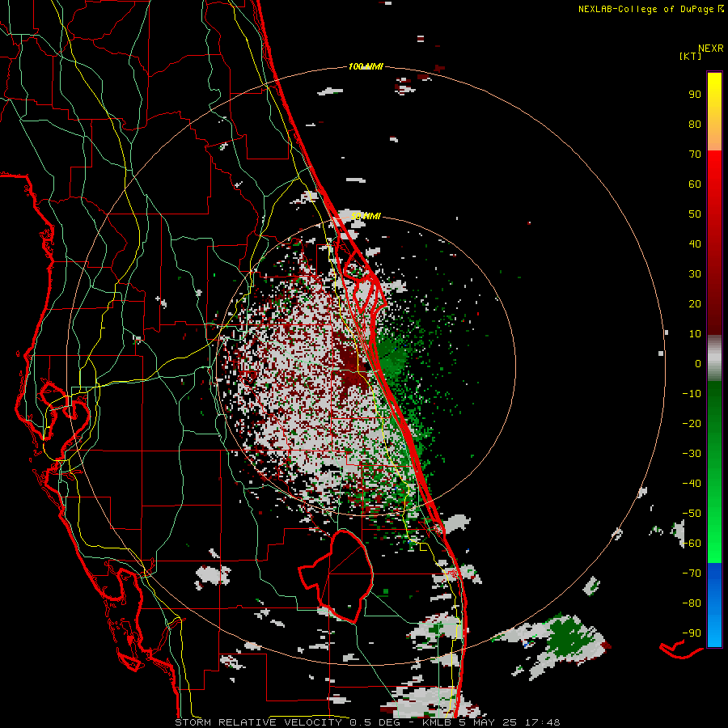Click the 50 NMI range ring label

point(366,216)
